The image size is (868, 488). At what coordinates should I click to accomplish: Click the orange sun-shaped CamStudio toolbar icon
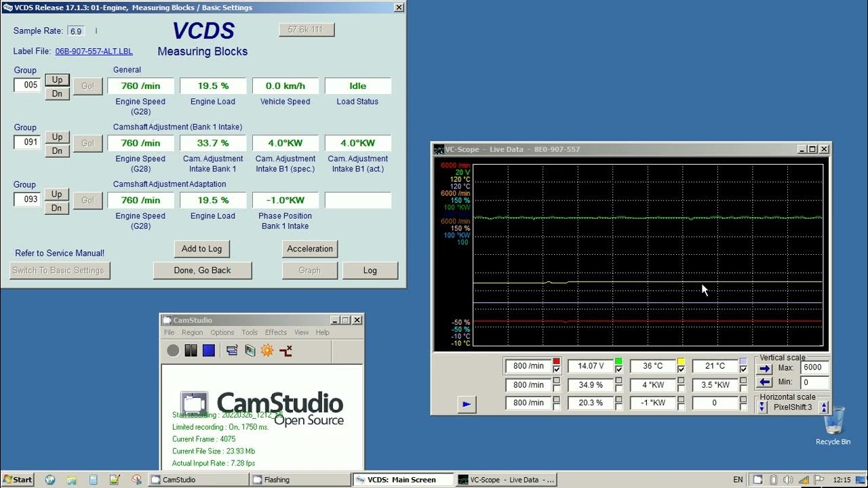click(x=267, y=350)
